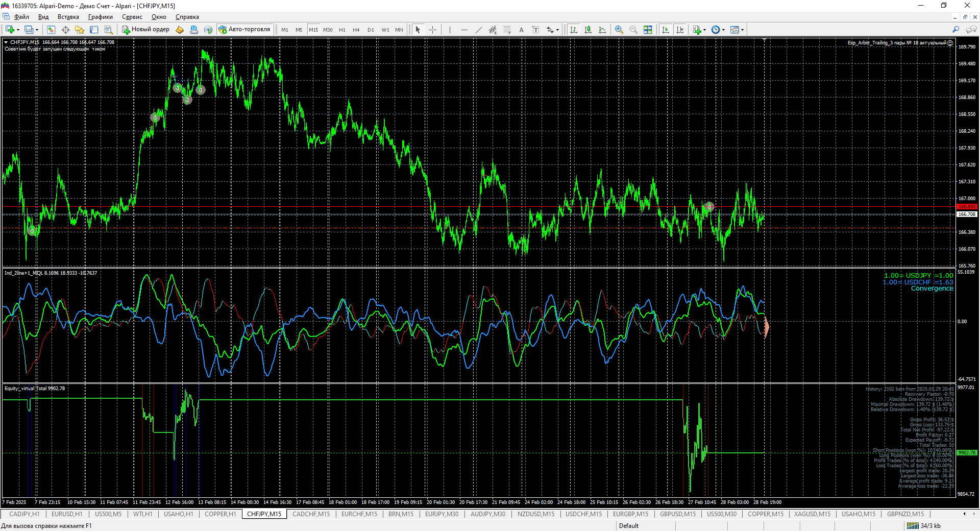Click the Default profile status field
Screen dimensions: 980x531
(629, 526)
